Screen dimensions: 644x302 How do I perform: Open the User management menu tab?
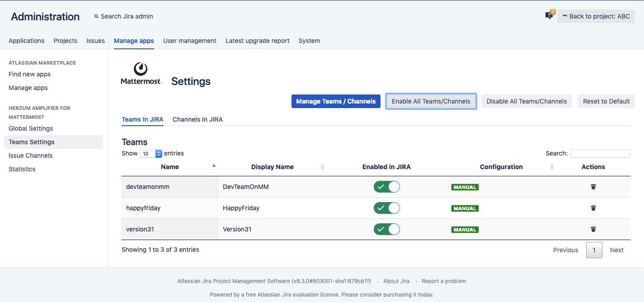click(189, 41)
